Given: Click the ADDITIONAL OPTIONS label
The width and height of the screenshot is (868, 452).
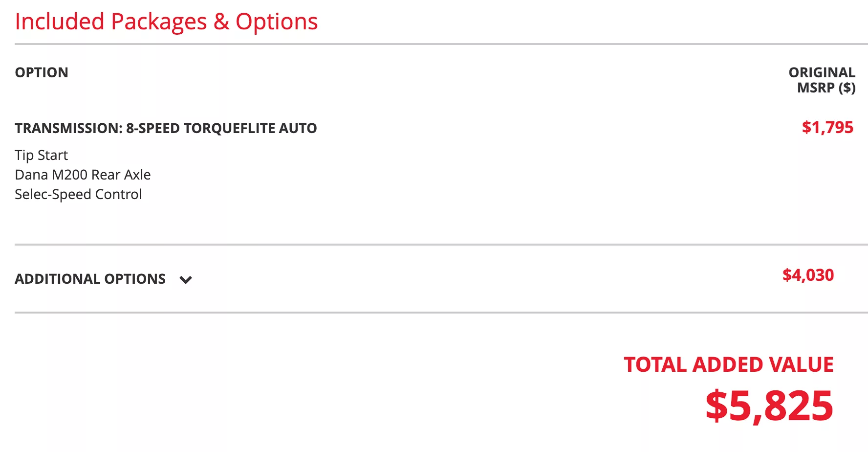Looking at the screenshot, I should [90, 279].
